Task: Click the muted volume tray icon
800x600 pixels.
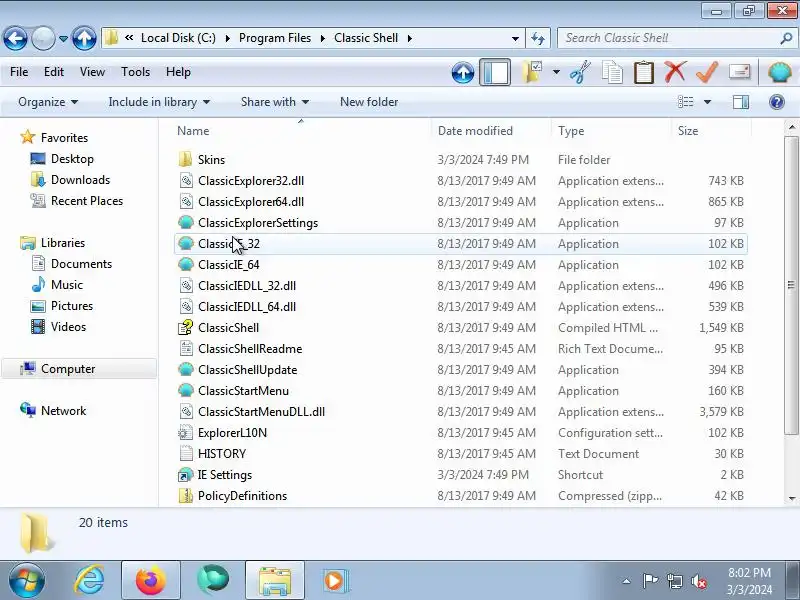Action: coord(699,581)
